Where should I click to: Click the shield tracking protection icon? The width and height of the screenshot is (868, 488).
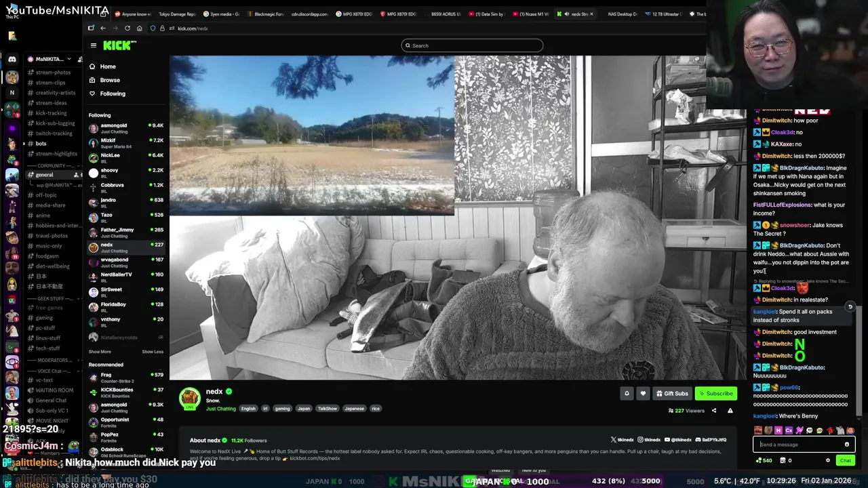coord(153,28)
